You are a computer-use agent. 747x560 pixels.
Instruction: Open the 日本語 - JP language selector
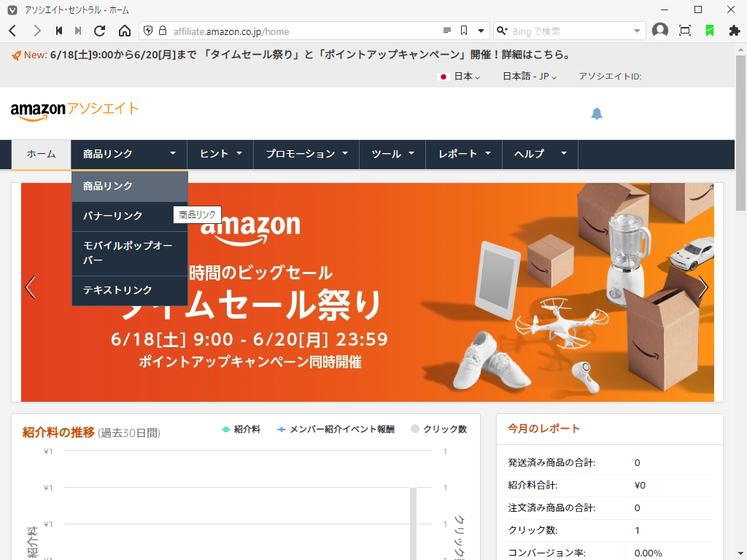pyautogui.click(x=530, y=76)
